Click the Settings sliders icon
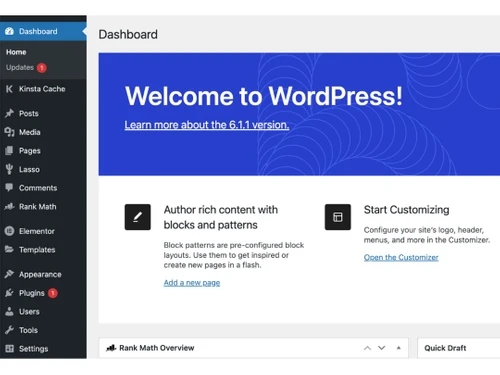500x375 pixels. coord(9,349)
